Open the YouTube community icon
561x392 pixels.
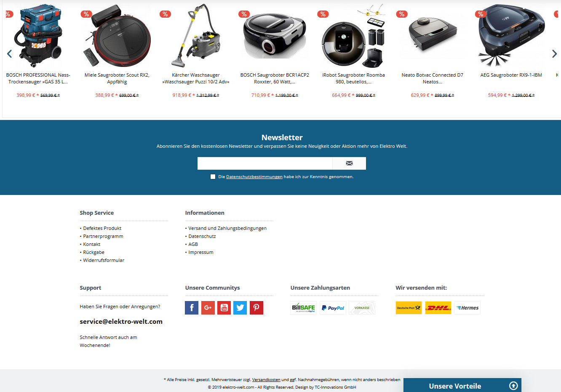224,308
